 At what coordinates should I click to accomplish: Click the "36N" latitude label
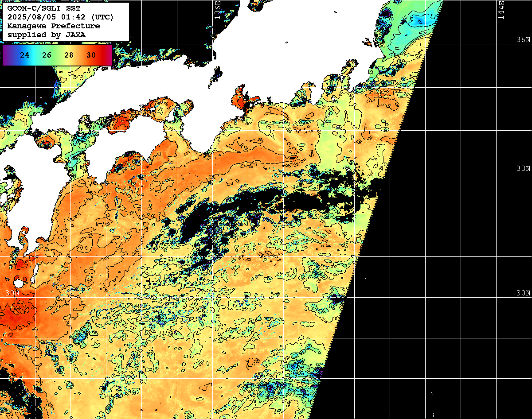(x=523, y=39)
